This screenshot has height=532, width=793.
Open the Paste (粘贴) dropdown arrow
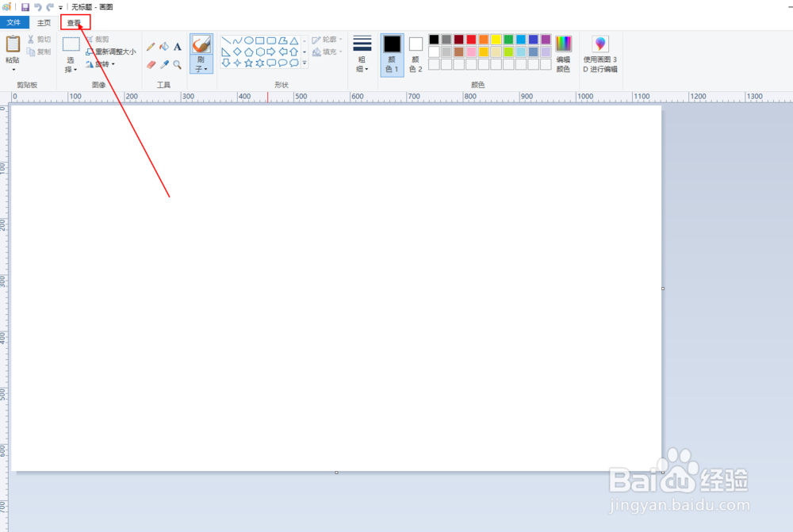[13, 70]
